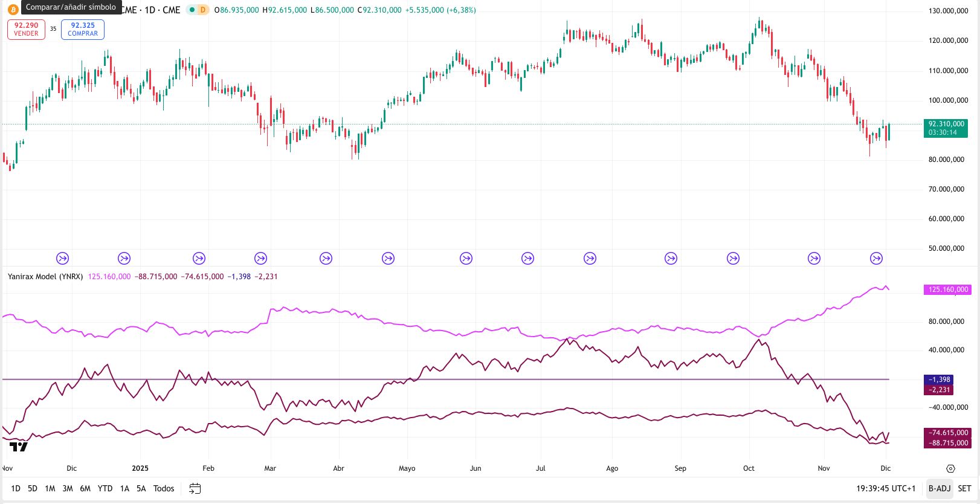The width and height of the screenshot is (980, 504).
Task: Click the Bitcoin symbol logo icon
Action: coord(13,10)
